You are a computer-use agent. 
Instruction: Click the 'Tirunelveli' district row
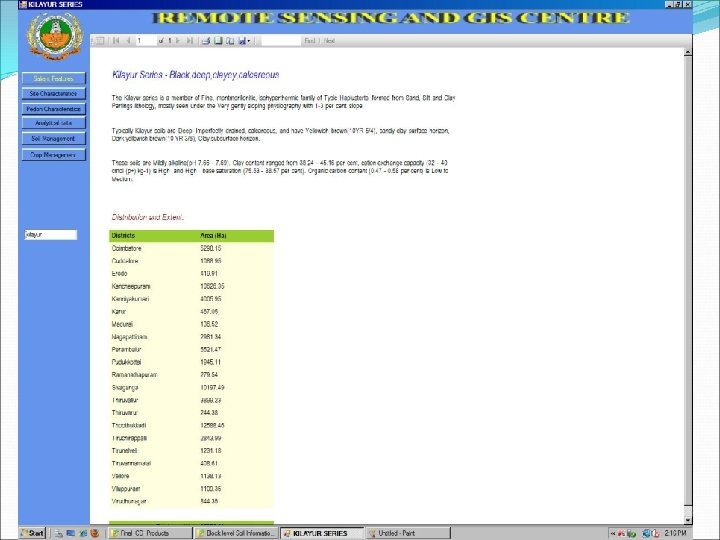(191, 451)
